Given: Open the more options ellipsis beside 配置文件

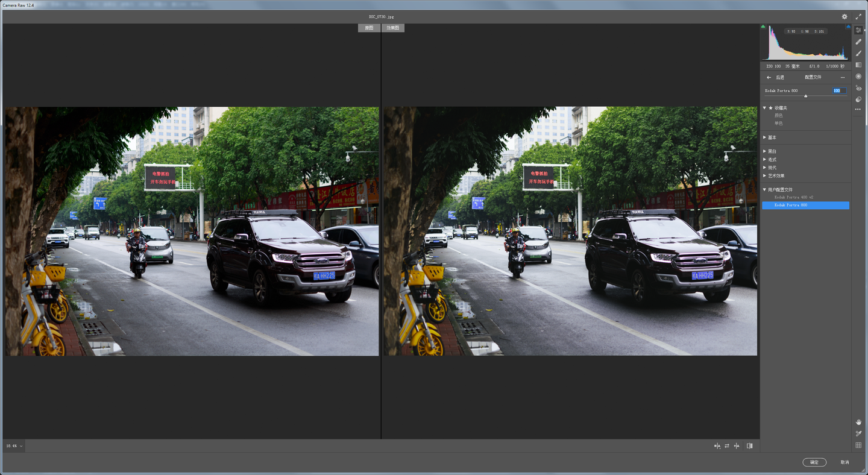Looking at the screenshot, I should pos(843,77).
